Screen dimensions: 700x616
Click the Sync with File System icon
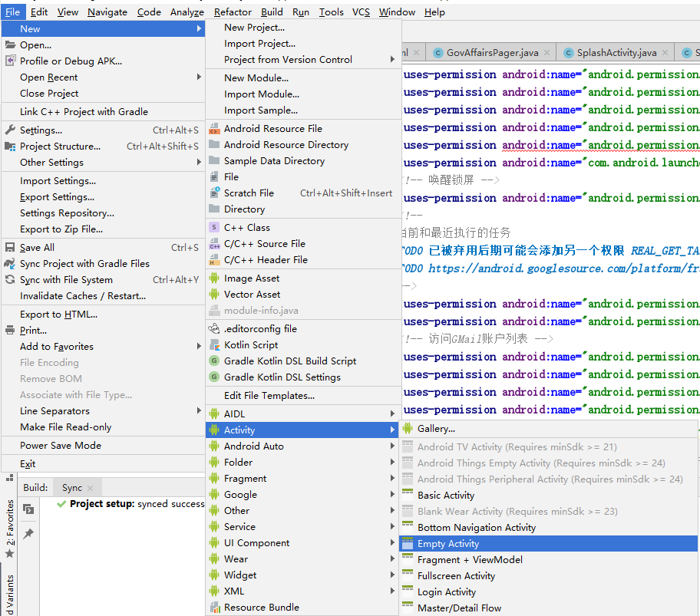click(10, 280)
